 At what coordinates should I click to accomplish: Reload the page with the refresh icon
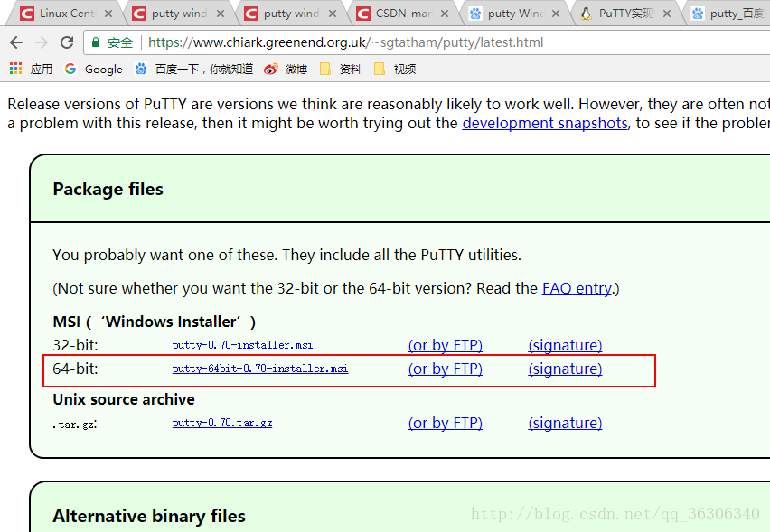[67, 42]
